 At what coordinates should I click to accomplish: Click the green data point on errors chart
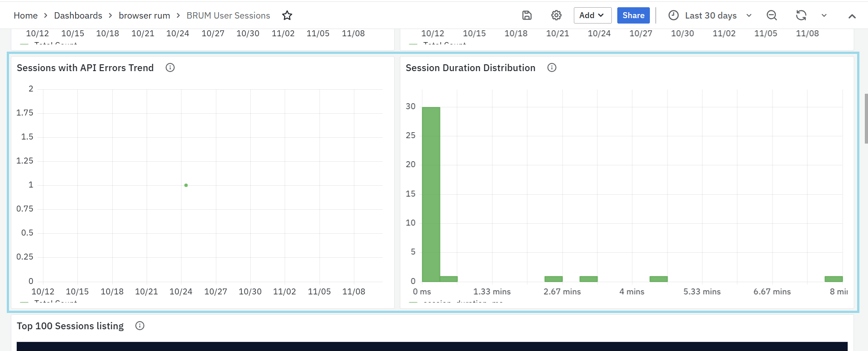pyautogui.click(x=186, y=185)
